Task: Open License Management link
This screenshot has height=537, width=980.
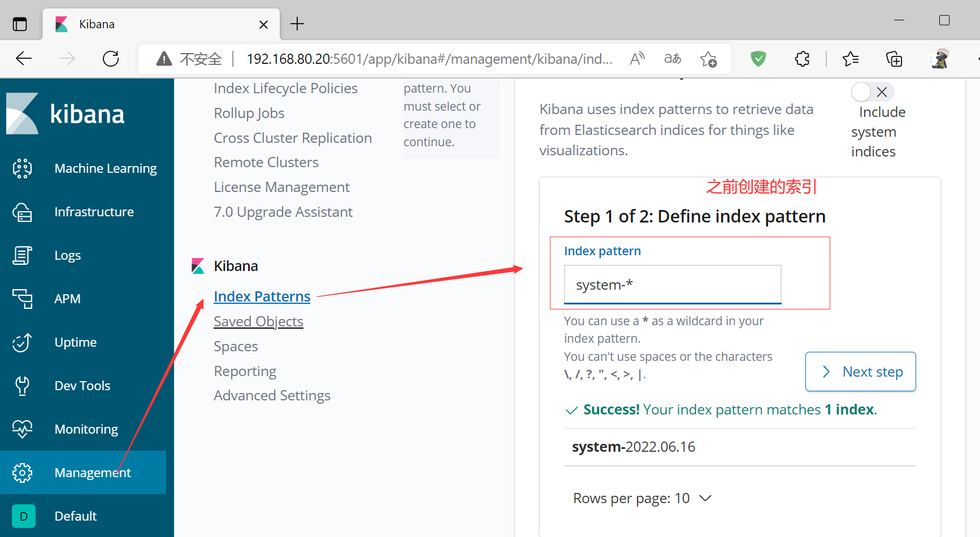Action: pyautogui.click(x=281, y=187)
